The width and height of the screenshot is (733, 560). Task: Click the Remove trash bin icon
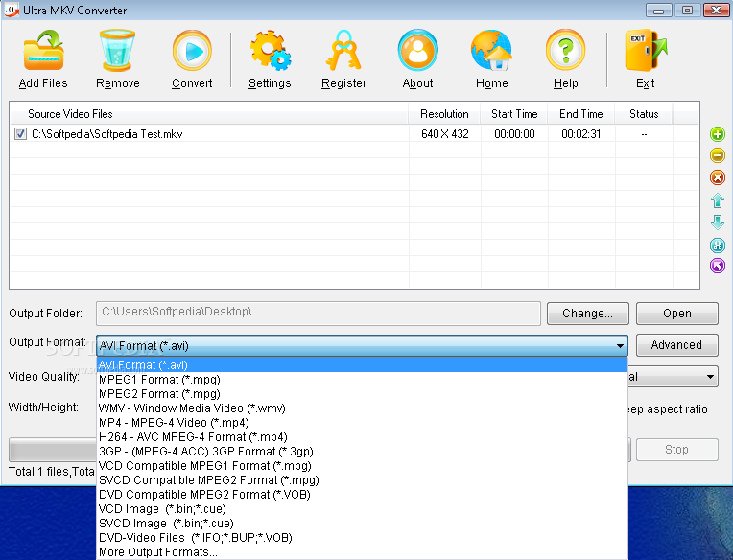(x=117, y=51)
